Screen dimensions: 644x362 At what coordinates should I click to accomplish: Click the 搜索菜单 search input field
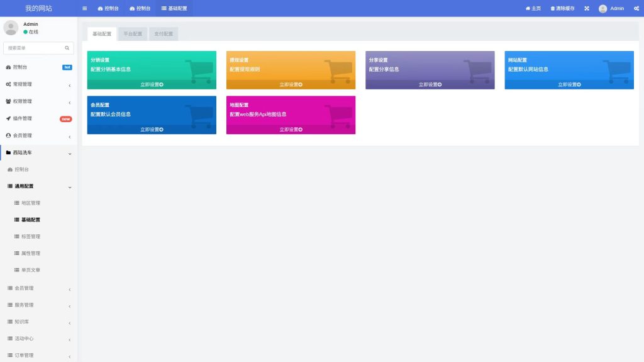35,48
